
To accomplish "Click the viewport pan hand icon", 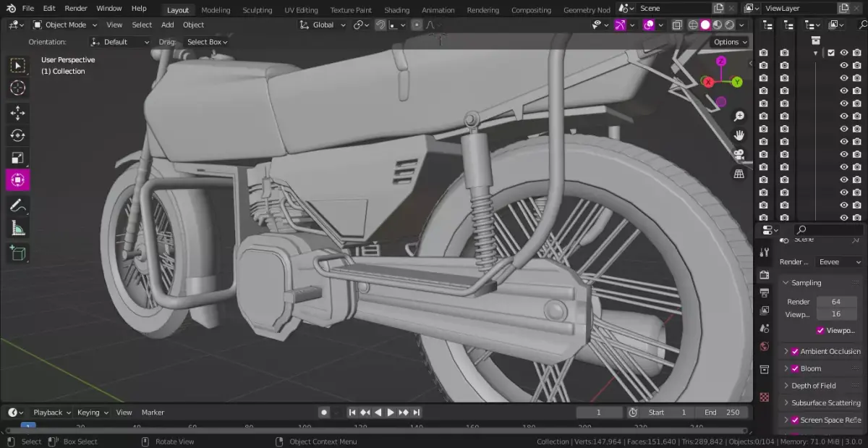I will tap(739, 135).
